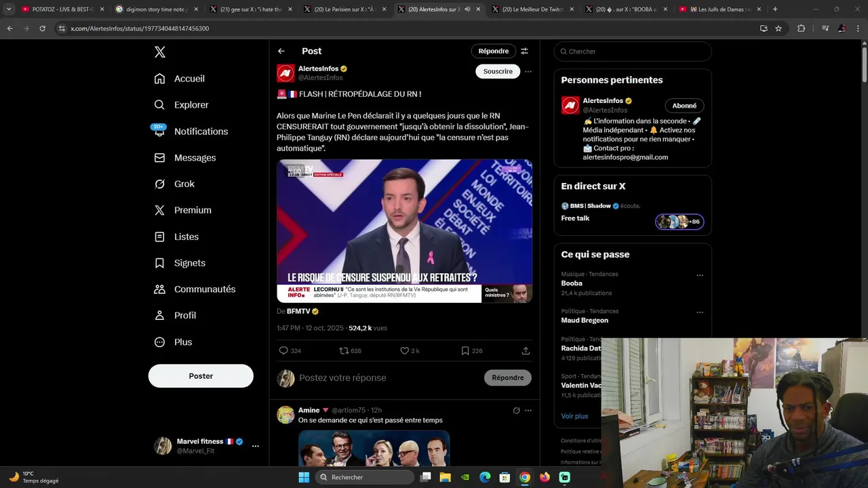The image size is (868, 488).
Task: Open the more menu for Maud Bregeon trend
Action: click(x=700, y=312)
